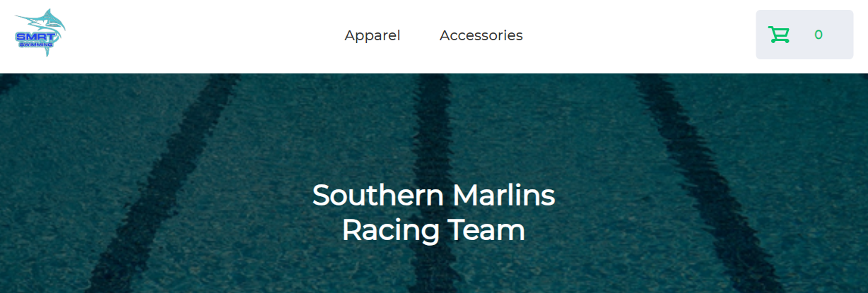Screen dimensions: 868x293
Task: Click the Southern Marlins heading text
Action: [433, 195]
